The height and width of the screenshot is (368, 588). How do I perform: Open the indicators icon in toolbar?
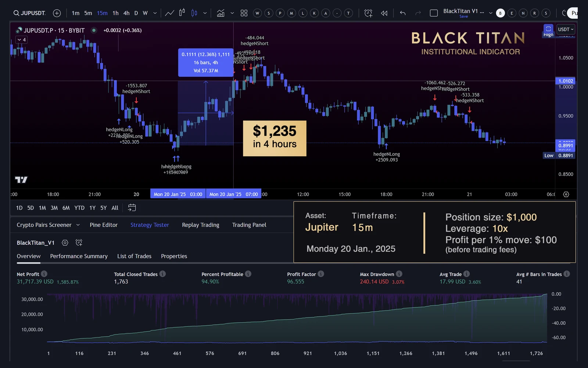(x=220, y=13)
